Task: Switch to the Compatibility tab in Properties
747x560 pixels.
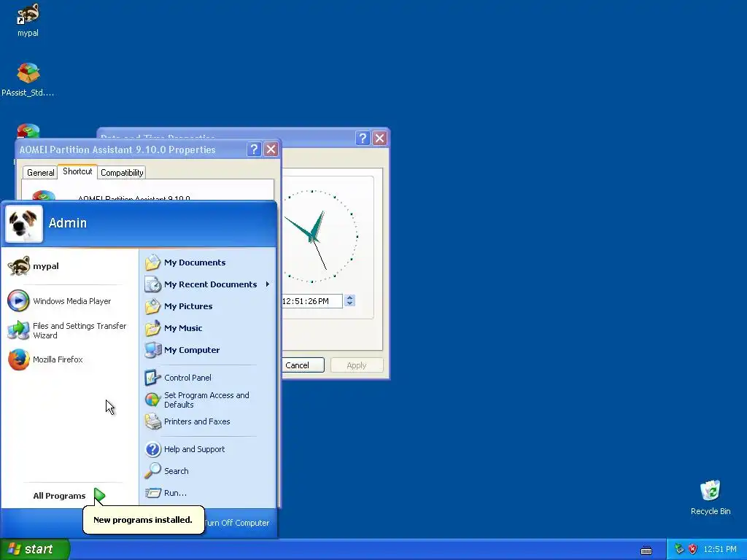Action: (122, 173)
